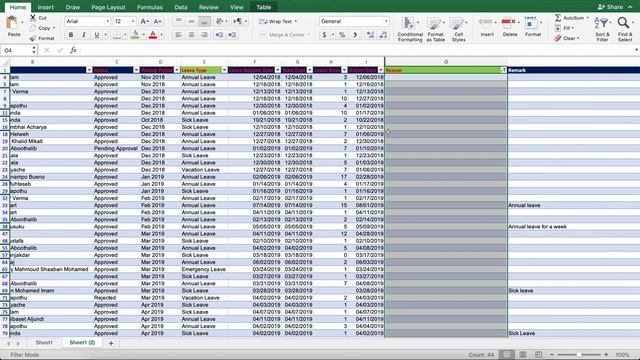Image resolution: width=640 pixels, height=360 pixels.
Task: Switch to the Page Layout ribbon tab
Action: click(108, 7)
